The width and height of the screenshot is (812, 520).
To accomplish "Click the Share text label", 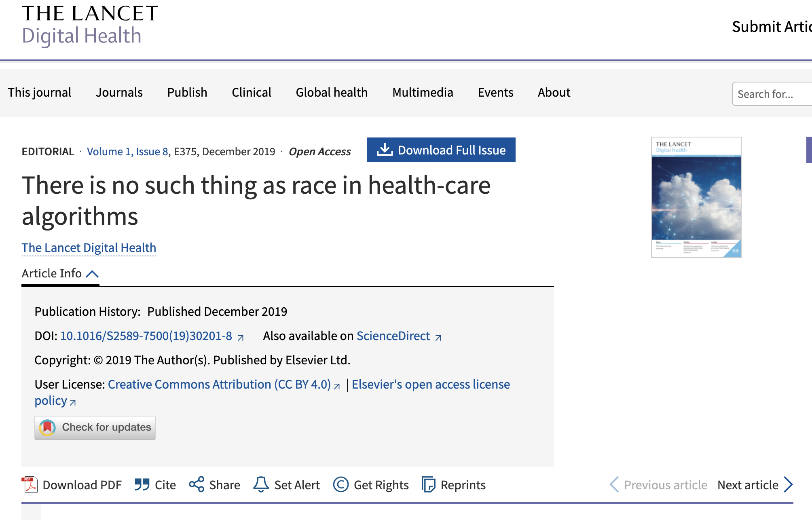I will tap(224, 485).
